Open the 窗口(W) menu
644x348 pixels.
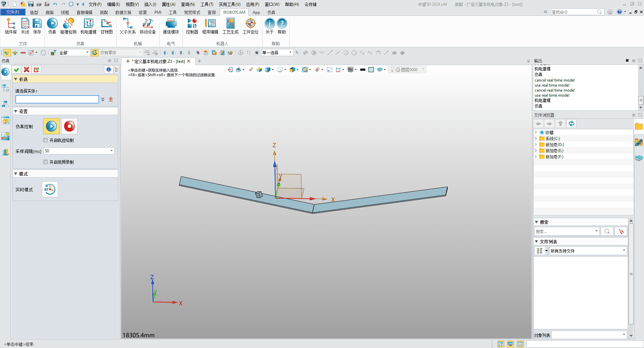coord(272,4)
